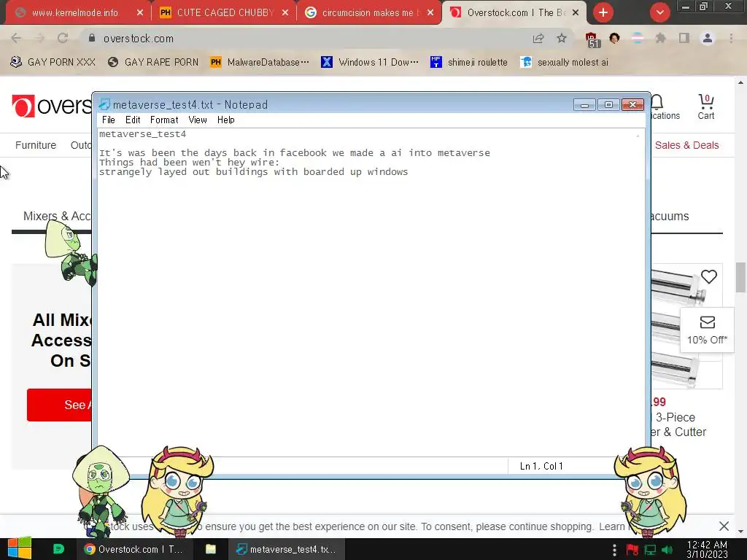747x560 pixels.
Task: Show hidden tray icons dots
Action: (x=614, y=550)
